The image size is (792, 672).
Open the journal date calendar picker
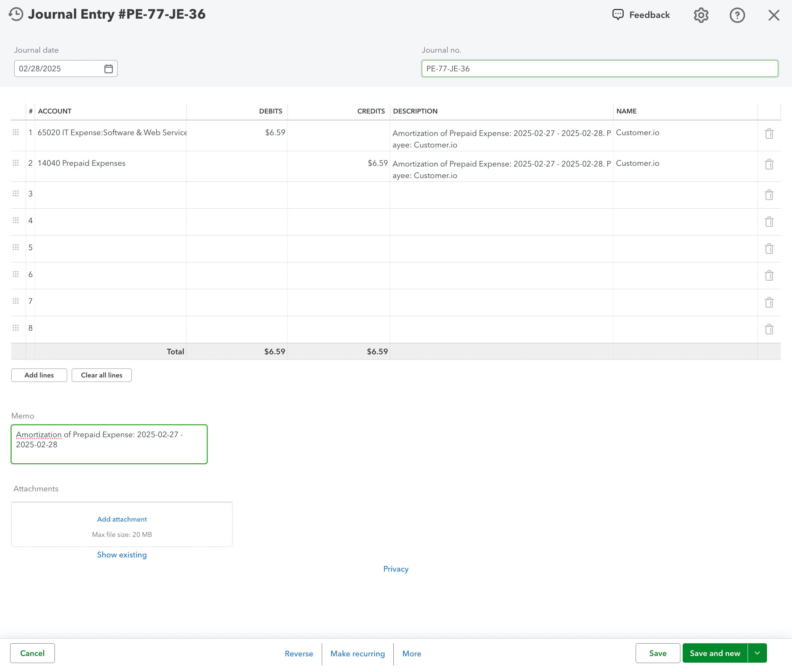click(109, 69)
